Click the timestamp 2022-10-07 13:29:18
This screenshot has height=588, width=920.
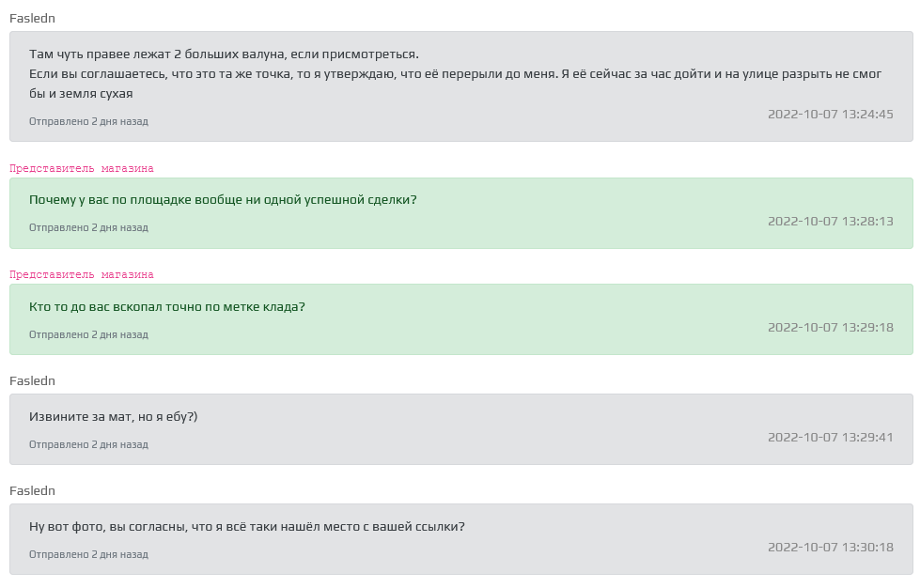(830, 327)
